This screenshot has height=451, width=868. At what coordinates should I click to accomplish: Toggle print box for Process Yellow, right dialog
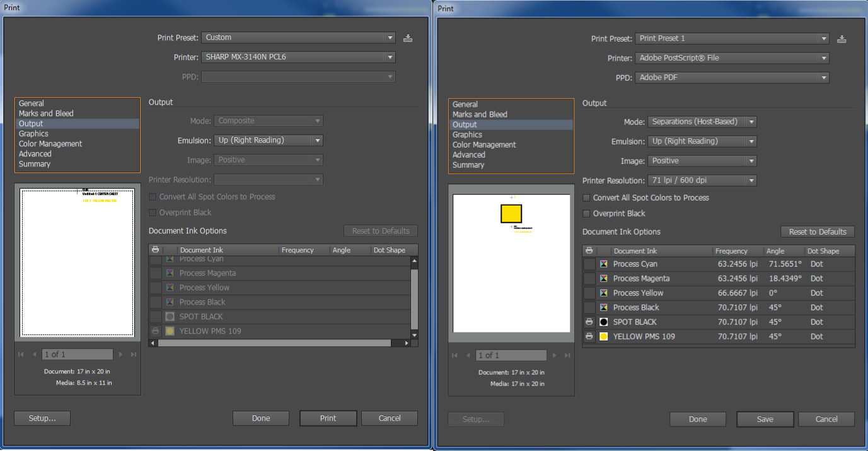pyautogui.click(x=589, y=293)
